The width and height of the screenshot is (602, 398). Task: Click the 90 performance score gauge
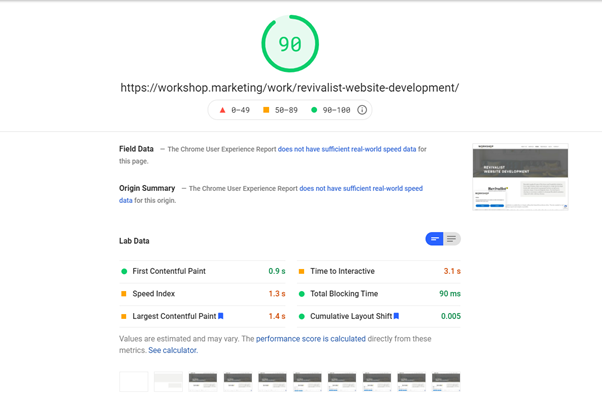point(290,43)
